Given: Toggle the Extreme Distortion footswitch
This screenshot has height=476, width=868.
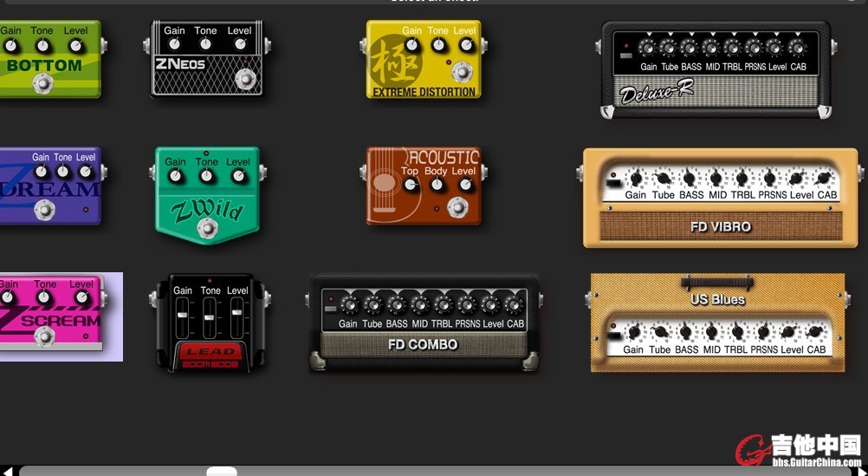Looking at the screenshot, I should (x=462, y=71).
